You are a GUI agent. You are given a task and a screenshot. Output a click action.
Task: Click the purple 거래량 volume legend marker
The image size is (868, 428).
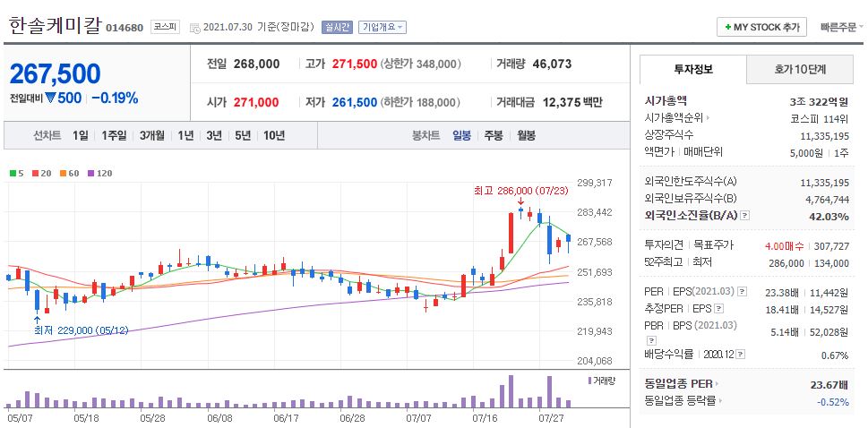[x=589, y=381]
